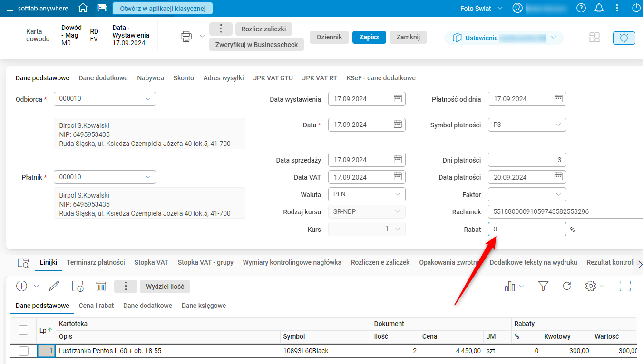Open calendar for Płatność od dnia
The image size is (643, 364).
(x=559, y=99)
